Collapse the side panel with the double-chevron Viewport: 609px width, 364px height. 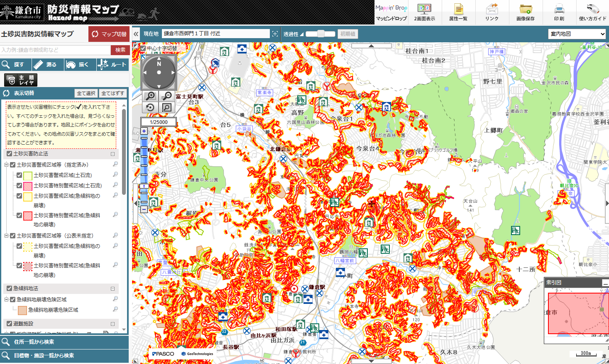pyautogui.click(x=136, y=34)
